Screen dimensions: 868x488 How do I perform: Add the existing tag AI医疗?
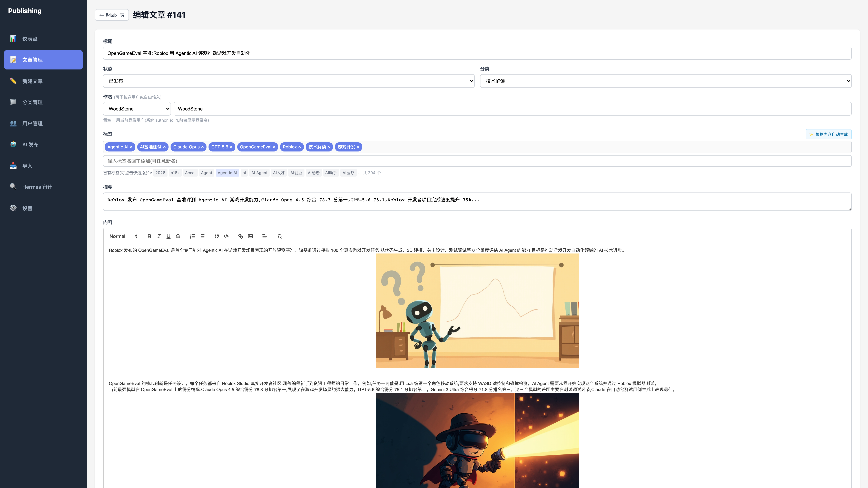pos(348,173)
